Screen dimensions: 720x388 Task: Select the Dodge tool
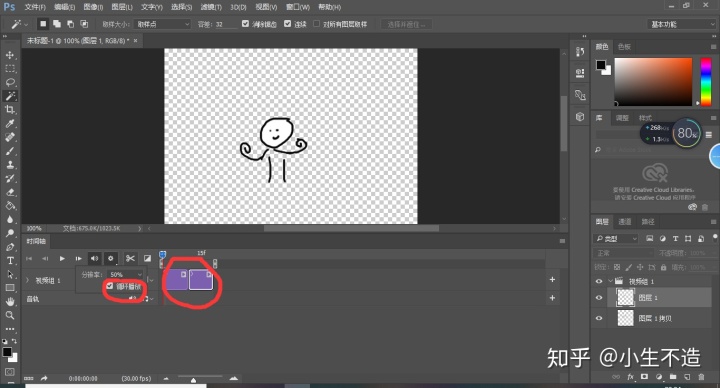pyautogui.click(x=10, y=233)
